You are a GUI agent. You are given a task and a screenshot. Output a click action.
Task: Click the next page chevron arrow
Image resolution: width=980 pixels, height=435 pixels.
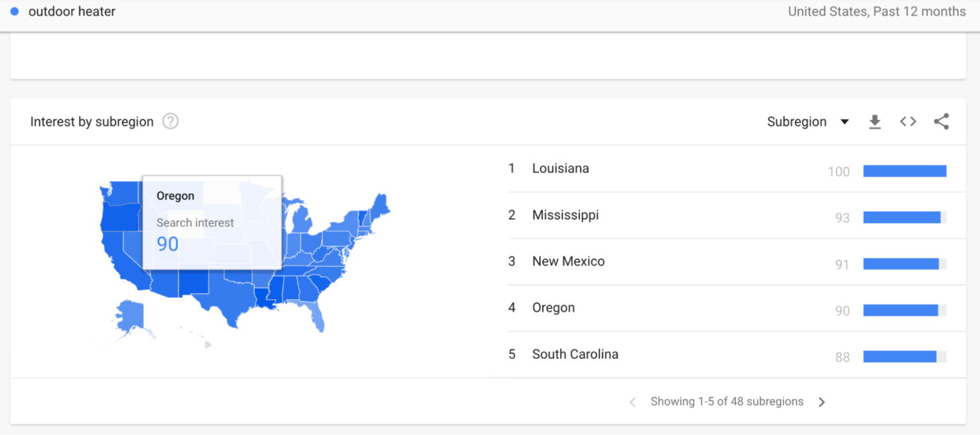[x=822, y=402]
